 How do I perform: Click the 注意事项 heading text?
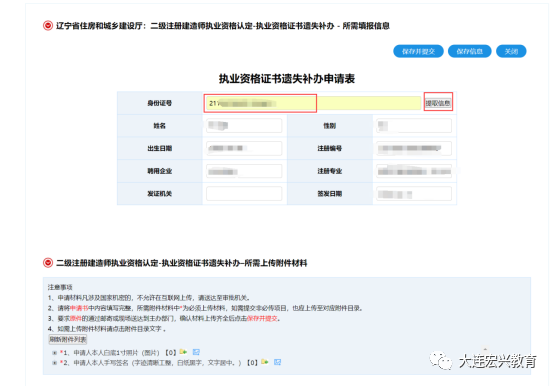click(60, 287)
